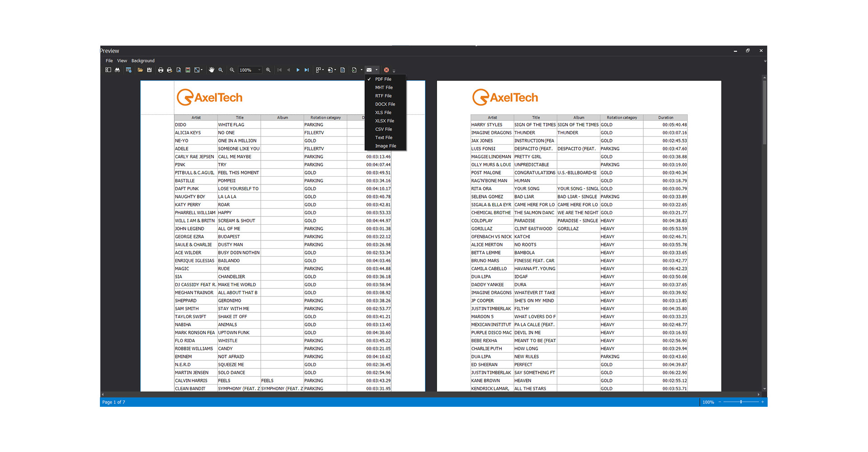The image size is (868, 452).
Task: Choose CSV File from the list
Action: click(x=383, y=129)
